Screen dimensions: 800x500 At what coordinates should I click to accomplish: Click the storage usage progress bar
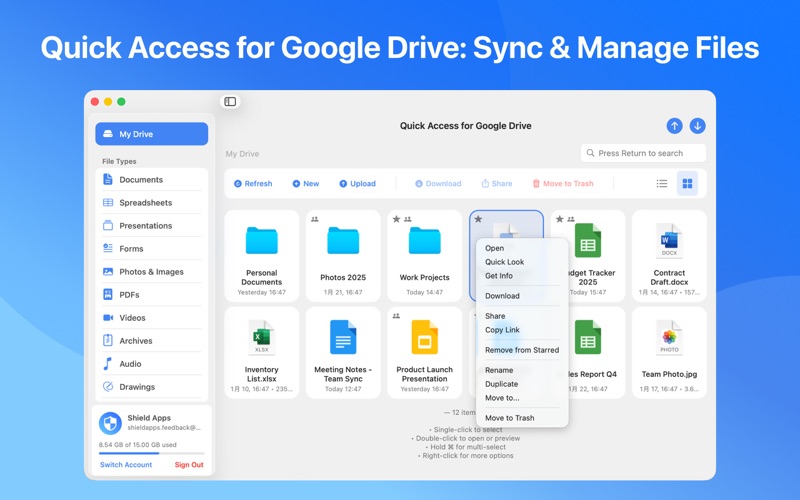(152, 453)
